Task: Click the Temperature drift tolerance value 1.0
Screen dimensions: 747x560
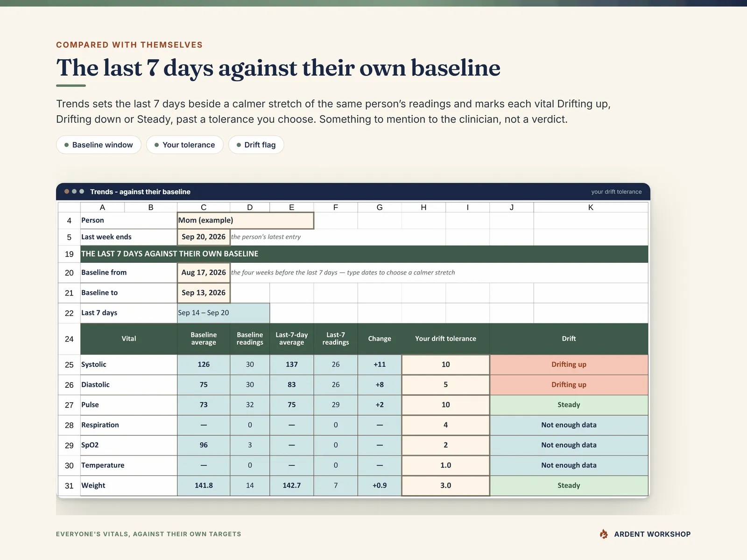Action: [x=445, y=465]
